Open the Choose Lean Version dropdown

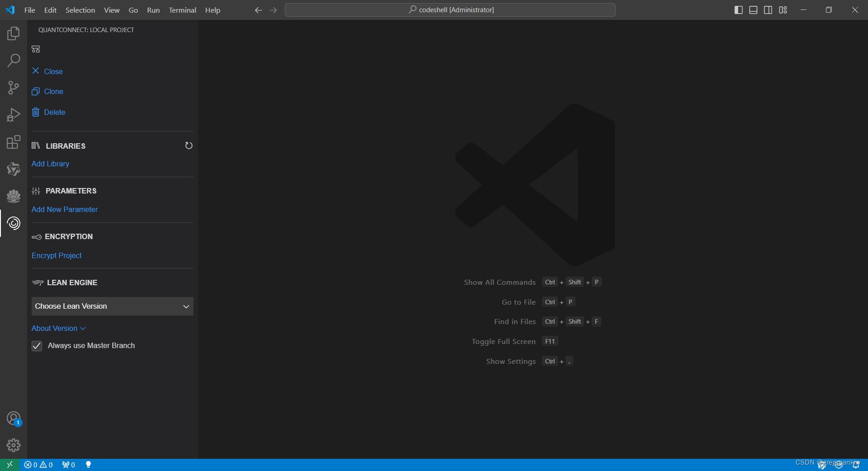click(113, 306)
